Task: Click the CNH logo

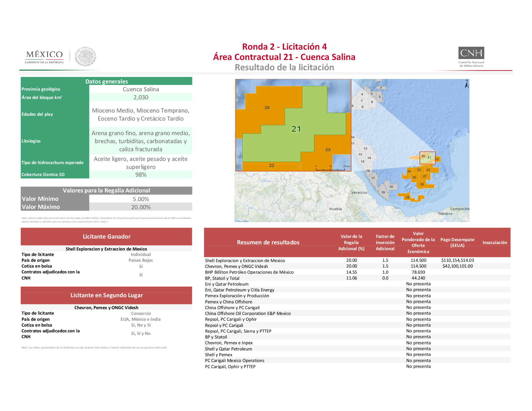Action: [x=471, y=57]
